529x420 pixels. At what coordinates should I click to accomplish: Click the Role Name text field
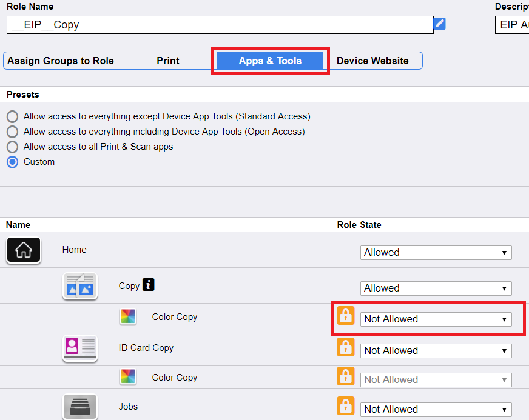[x=220, y=25]
